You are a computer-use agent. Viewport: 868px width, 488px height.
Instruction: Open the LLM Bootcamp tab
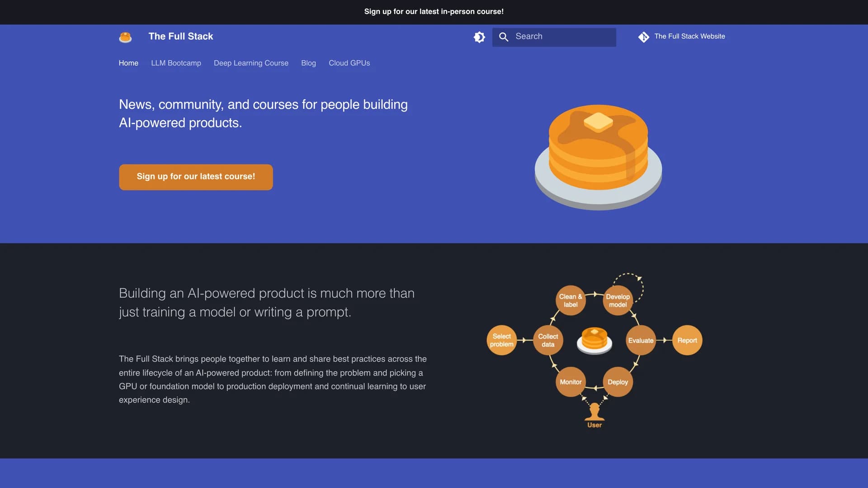coord(176,63)
